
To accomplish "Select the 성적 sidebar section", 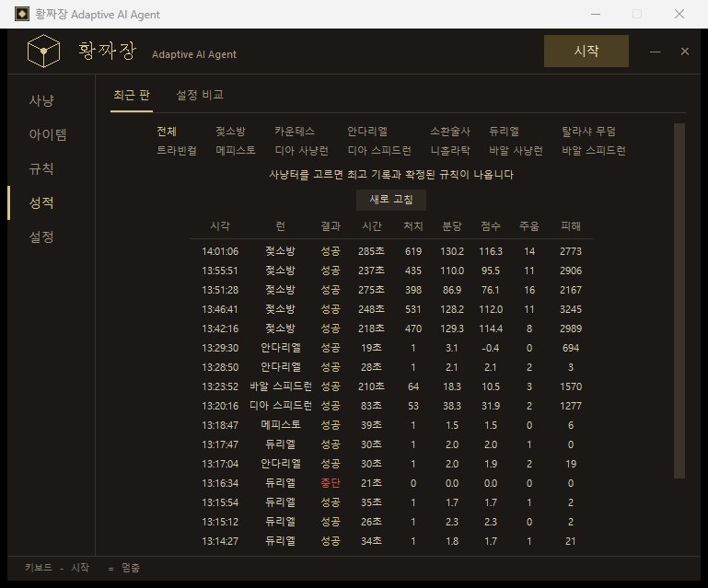I will [41, 202].
